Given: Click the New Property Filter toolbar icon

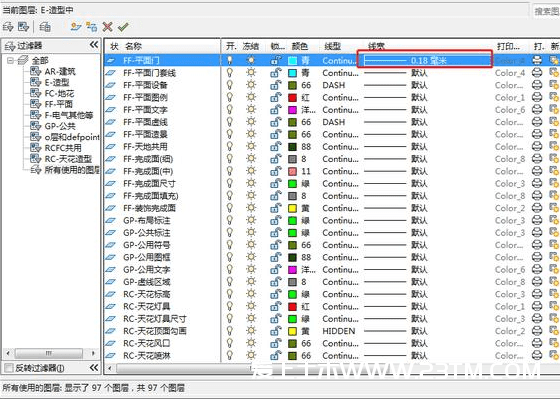Looking at the screenshot, I should (x=8, y=26).
